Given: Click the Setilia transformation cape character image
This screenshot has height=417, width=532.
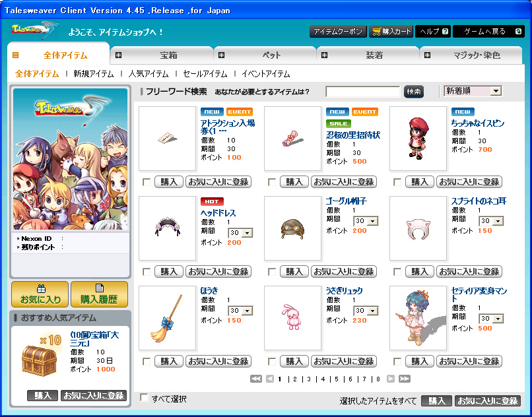Looking at the screenshot, I should tap(418, 318).
